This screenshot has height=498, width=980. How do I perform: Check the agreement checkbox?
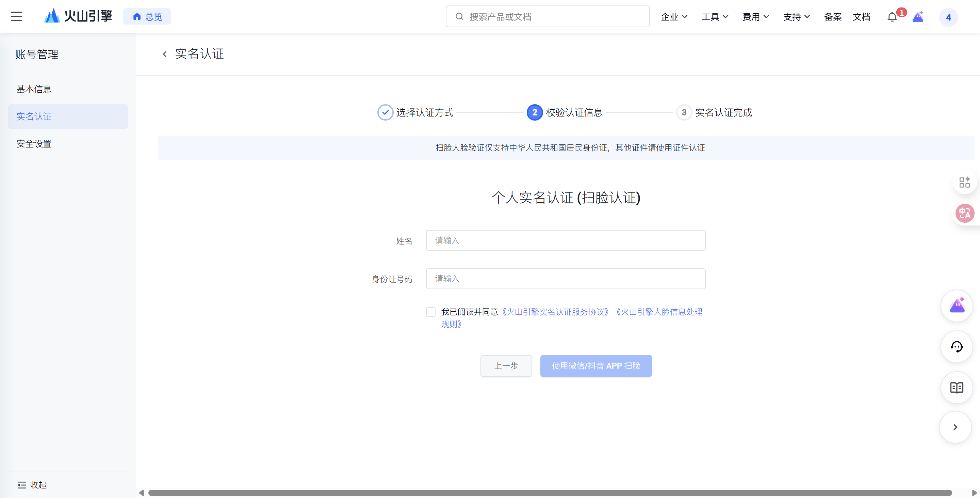click(431, 312)
